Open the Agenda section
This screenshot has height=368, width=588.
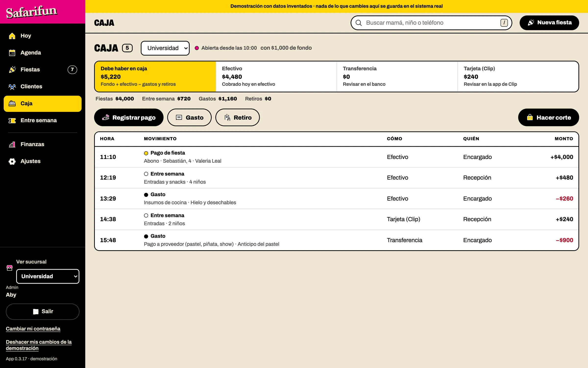(43, 53)
